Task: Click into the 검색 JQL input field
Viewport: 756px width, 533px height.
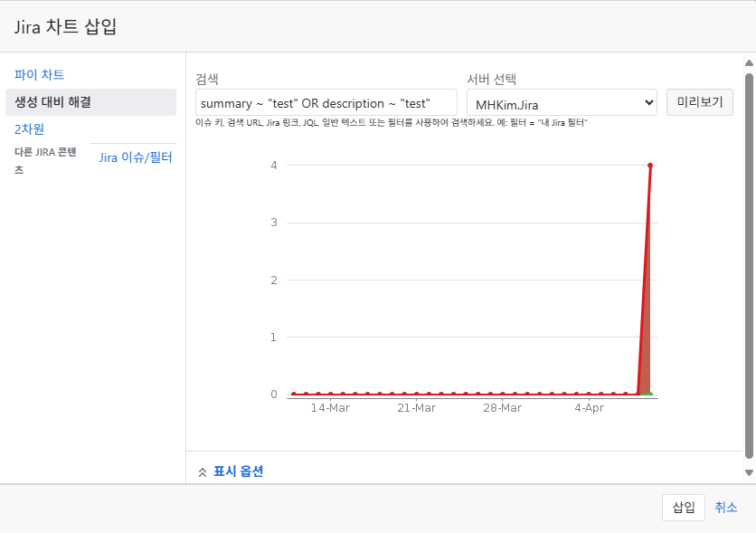Action: [326, 102]
